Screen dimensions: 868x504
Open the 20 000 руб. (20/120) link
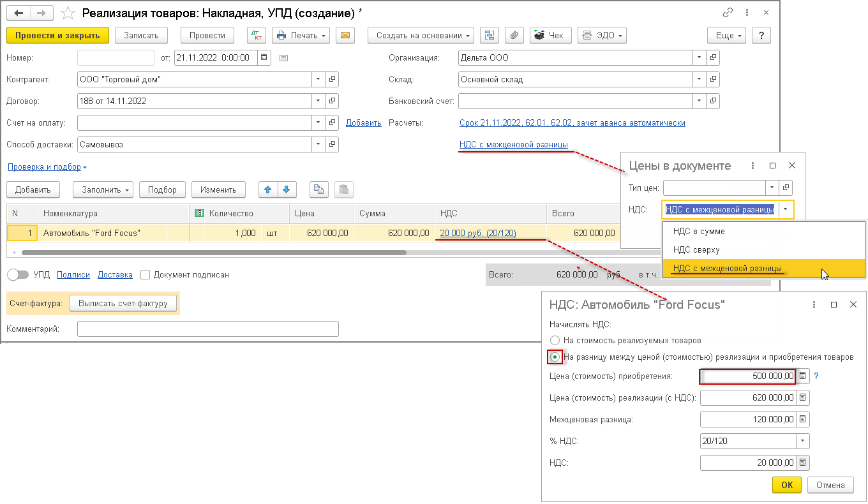tap(479, 233)
